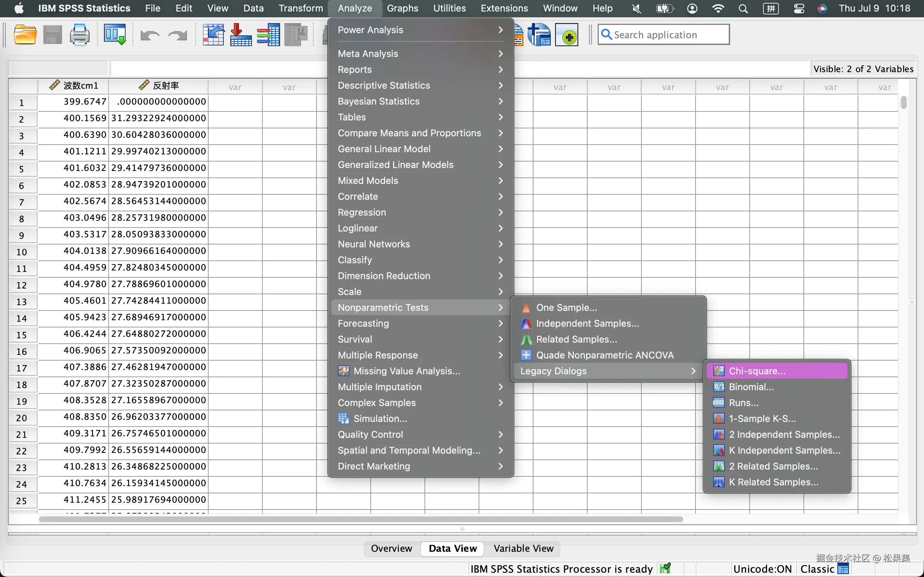Click the green plus toolbar icon

coord(567,35)
